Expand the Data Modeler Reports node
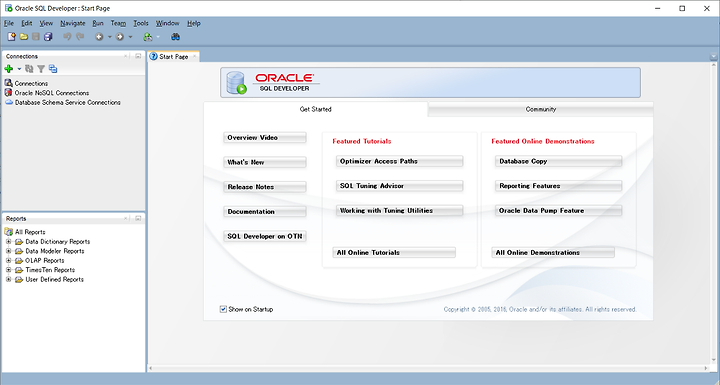 pos(8,251)
